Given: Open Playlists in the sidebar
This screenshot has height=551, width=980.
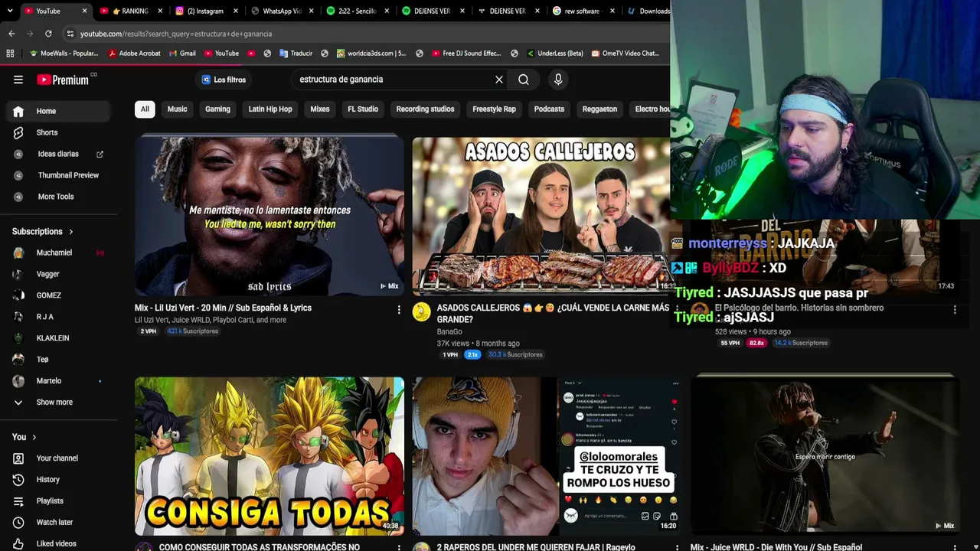Looking at the screenshot, I should pyautogui.click(x=58, y=501).
